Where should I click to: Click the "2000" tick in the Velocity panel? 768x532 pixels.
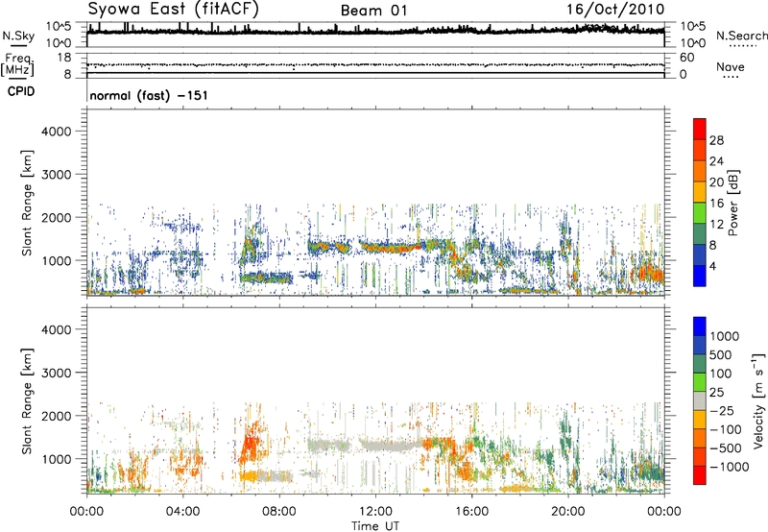[x=57, y=416]
